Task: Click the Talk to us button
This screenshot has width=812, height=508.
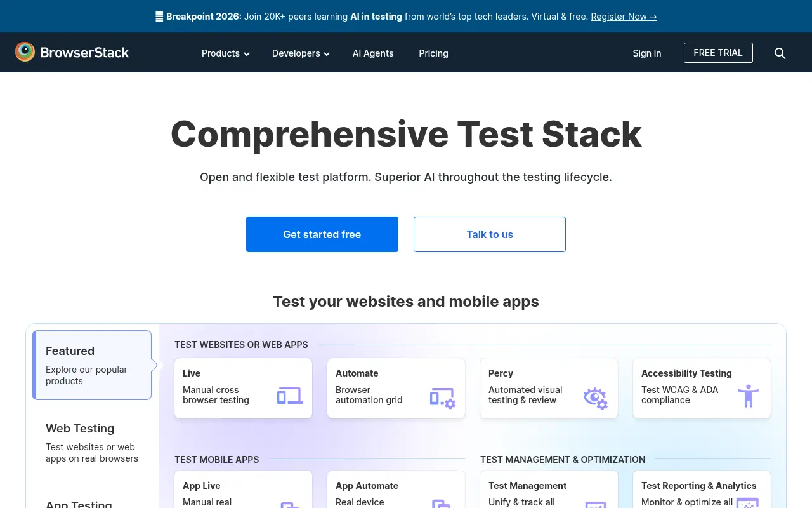Action: pos(489,234)
